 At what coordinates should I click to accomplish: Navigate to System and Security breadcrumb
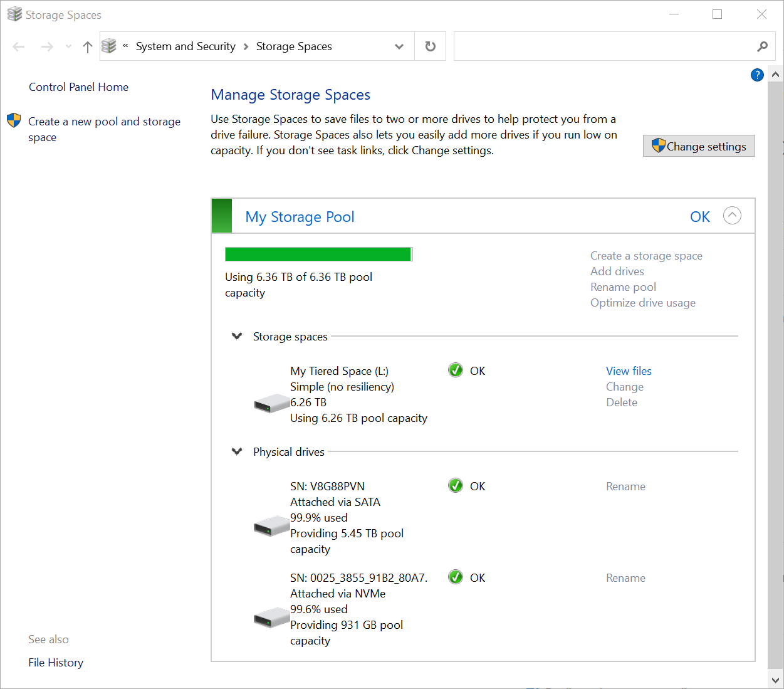pos(185,46)
